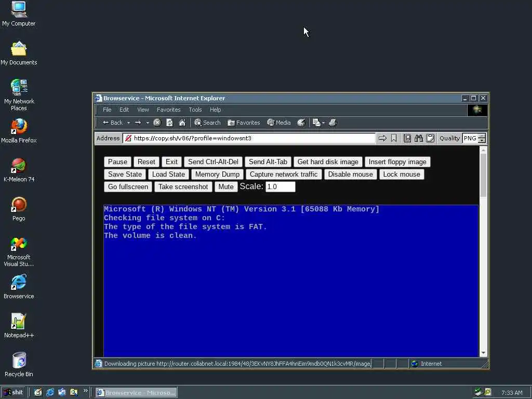
Task: Click the Pause emulator button
Action: [117, 162]
